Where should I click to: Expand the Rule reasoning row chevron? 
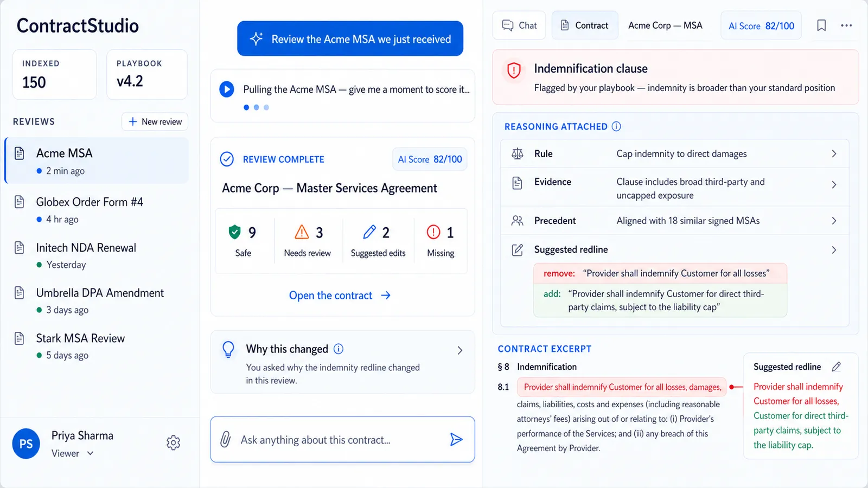tap(834, 154)
